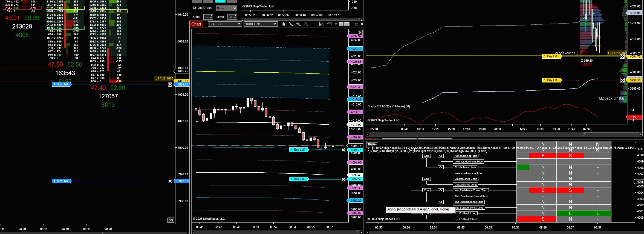Click the zoom out magnifier icon
This screenshot has width=644, height=234.
coord(306,24)
